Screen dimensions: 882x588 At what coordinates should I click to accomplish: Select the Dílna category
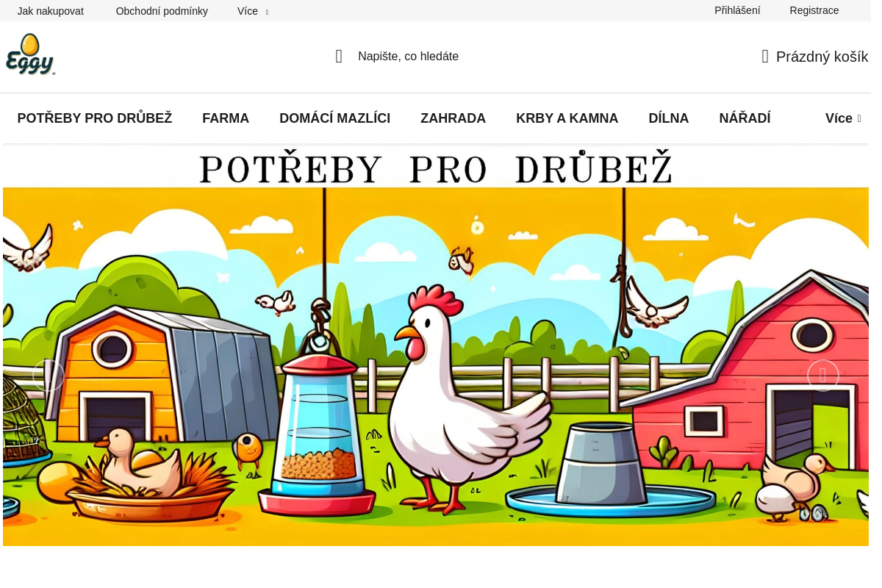coord(669,118)
